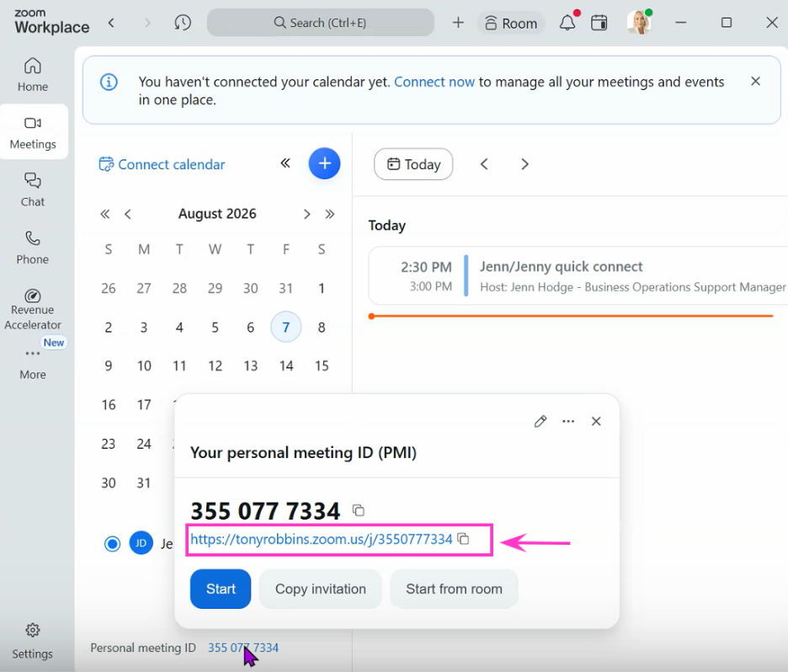Screen dimensions: 788x672
Task: Click the Today button
Action: 413,164
